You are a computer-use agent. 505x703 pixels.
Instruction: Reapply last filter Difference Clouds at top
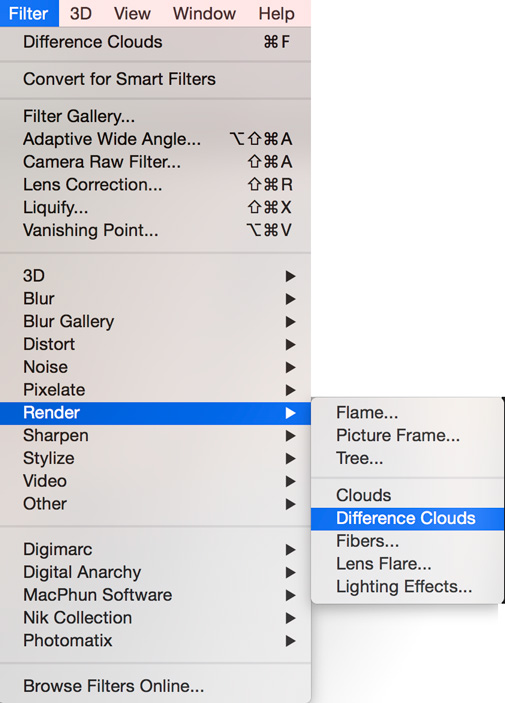[155, 42]
